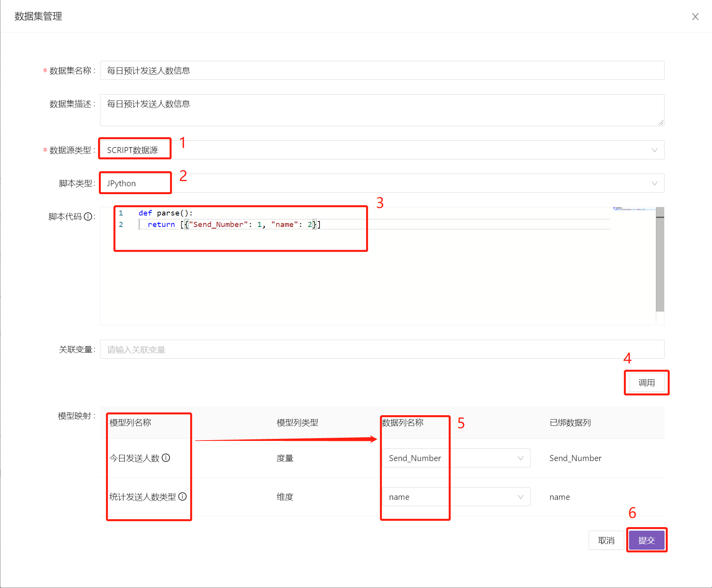Close the 数据集管理 dialog
This screenshot has width=712, height=588.
(x=695, y=17)
